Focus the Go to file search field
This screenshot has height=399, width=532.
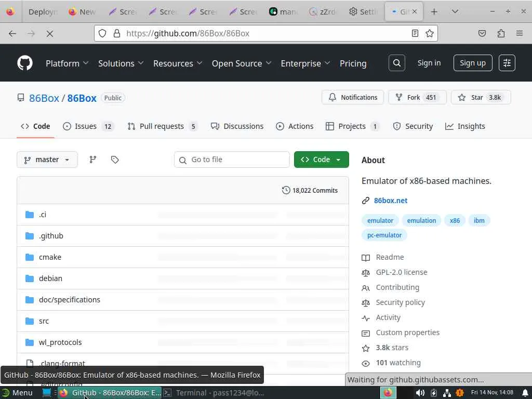tap(232, 159)
